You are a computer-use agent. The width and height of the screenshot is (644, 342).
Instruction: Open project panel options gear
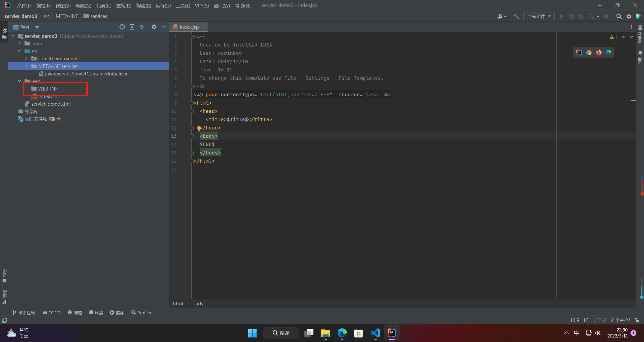pyautogui.click(x=154, y=27)
